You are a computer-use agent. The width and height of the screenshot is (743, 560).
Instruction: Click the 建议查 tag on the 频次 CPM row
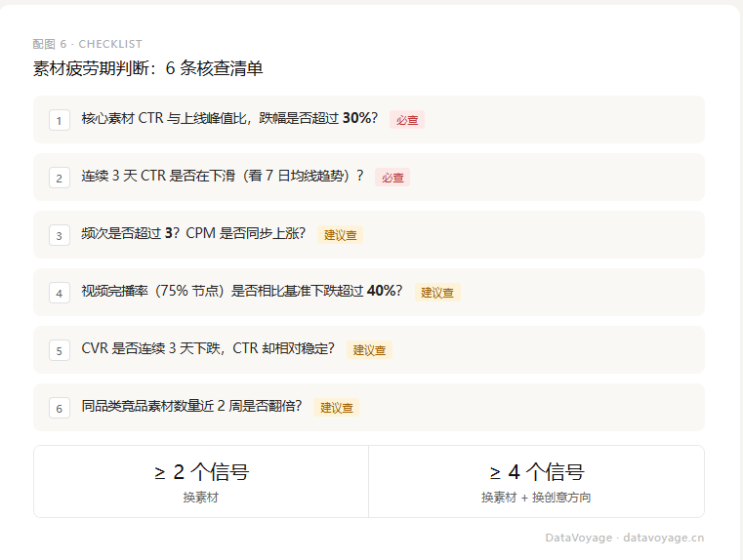pos(340,235)
